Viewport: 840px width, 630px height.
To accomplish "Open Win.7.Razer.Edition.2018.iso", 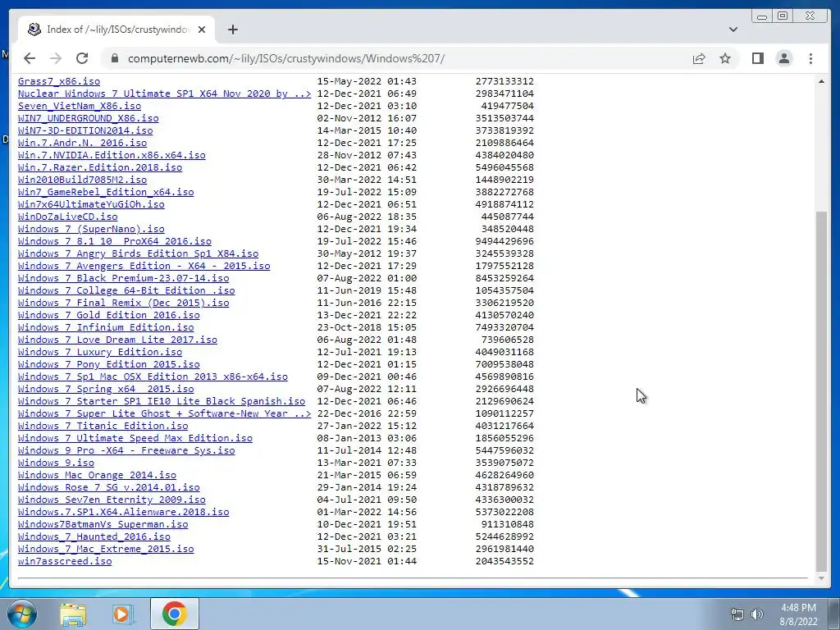I will pyautogui.click(x=99, y=167).
